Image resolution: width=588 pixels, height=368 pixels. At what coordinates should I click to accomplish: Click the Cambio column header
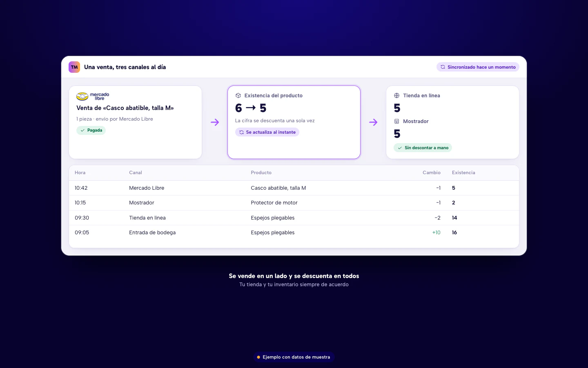point(432,173)
